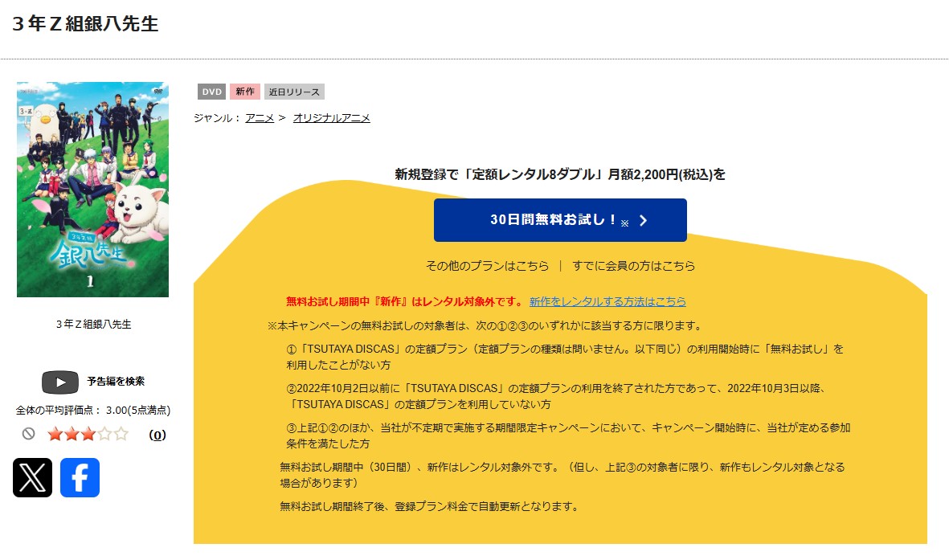Screen dimensions: 949x560
Task: Open the (0) review count link
Action: pos(157,435)
